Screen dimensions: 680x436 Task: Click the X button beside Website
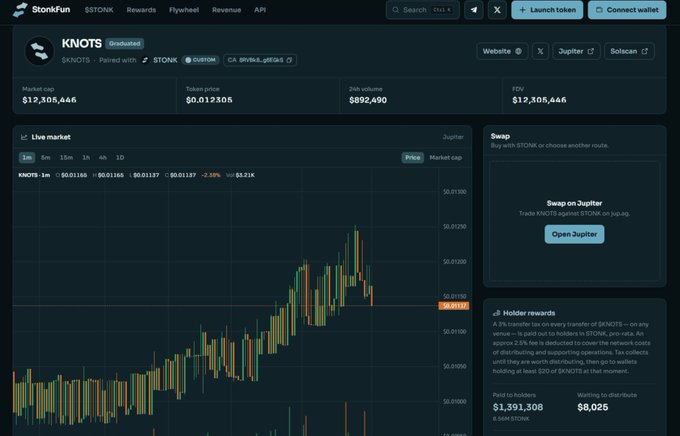pyautogui.click(x=540, y=51)
